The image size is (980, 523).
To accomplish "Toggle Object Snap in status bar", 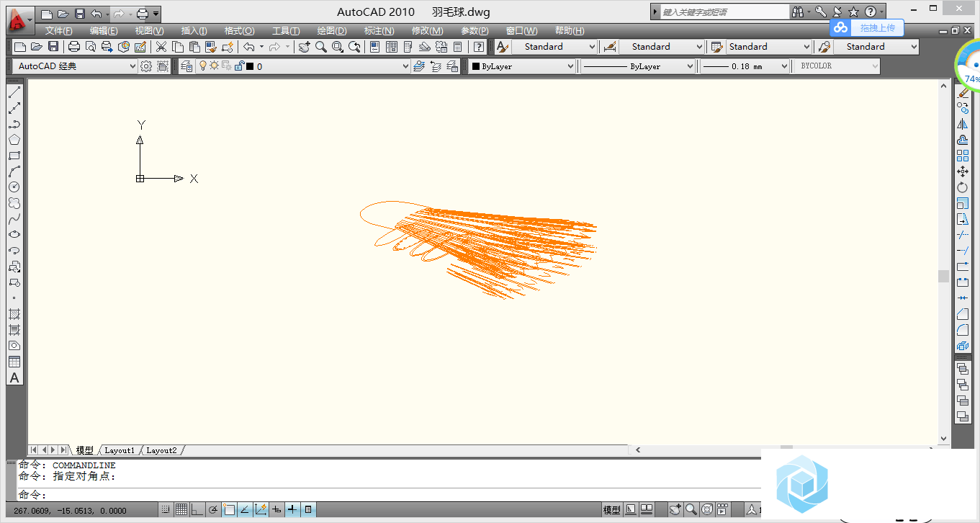I will [229, 509].
